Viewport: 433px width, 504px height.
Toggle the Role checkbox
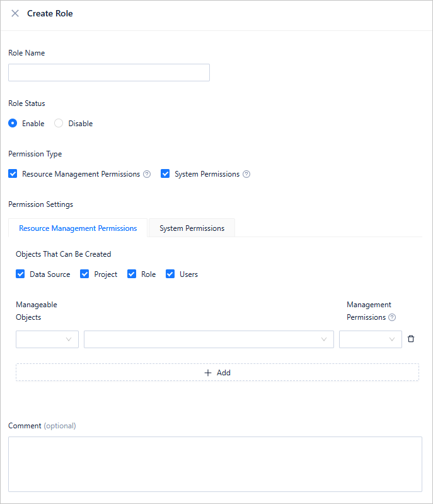click(x=132, y=274)
